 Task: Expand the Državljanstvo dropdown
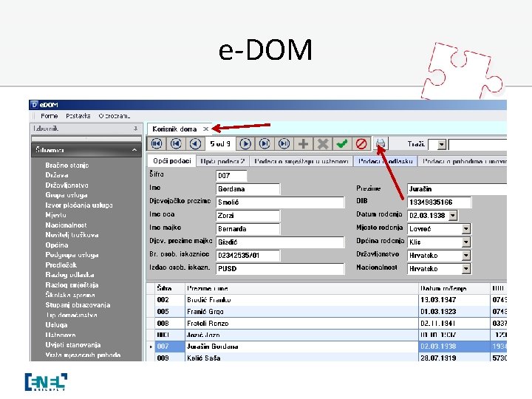[x=465, y=256]
